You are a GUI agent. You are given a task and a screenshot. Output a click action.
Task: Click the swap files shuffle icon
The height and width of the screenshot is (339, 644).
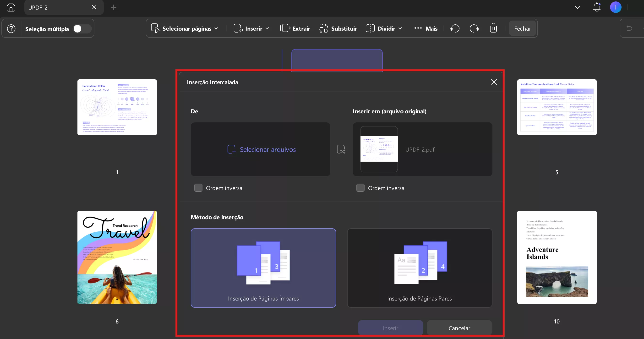point(341,149)
